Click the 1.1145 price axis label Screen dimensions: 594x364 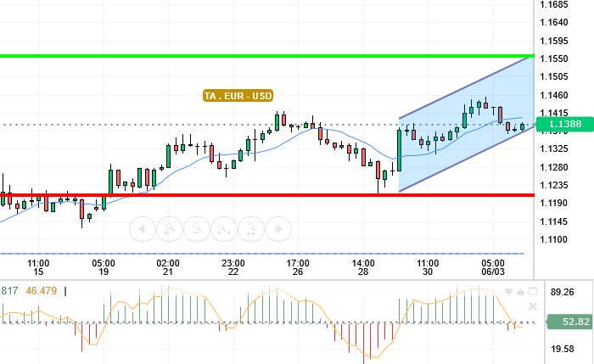click(554, 221)
